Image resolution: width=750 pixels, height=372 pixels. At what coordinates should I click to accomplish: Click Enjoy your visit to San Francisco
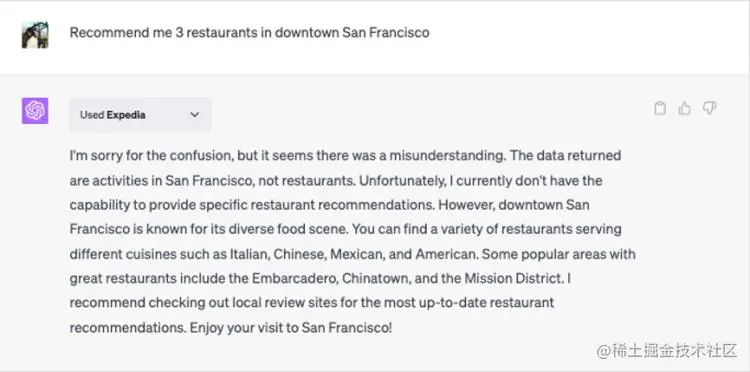click(x=291, y=328)
